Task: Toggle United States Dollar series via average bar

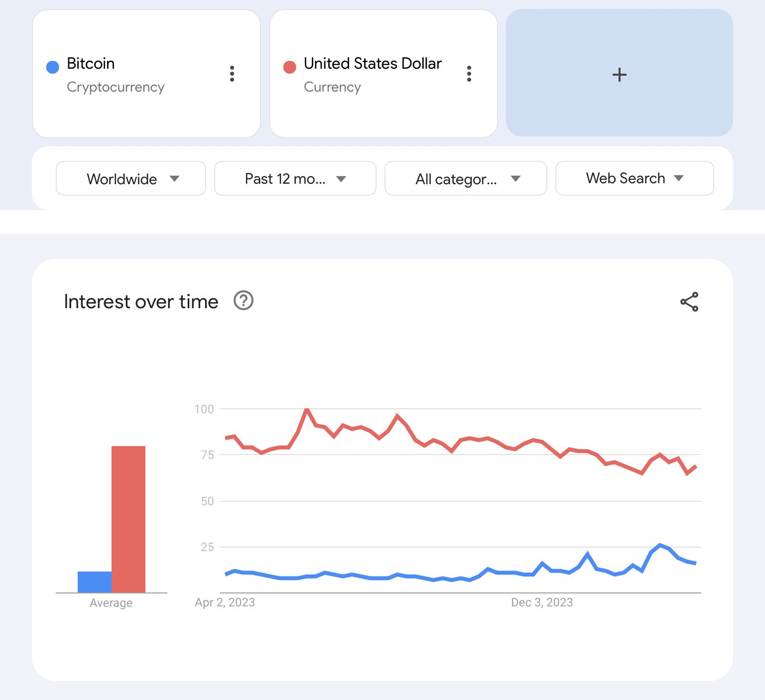Action: tap(128, 518)
